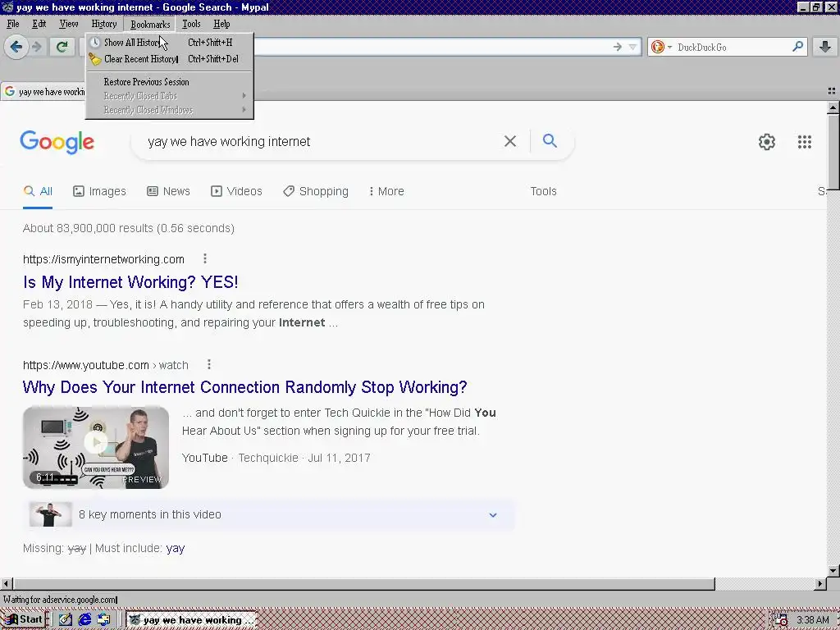
Task: Switch to News results
Action: click(169, 191)
